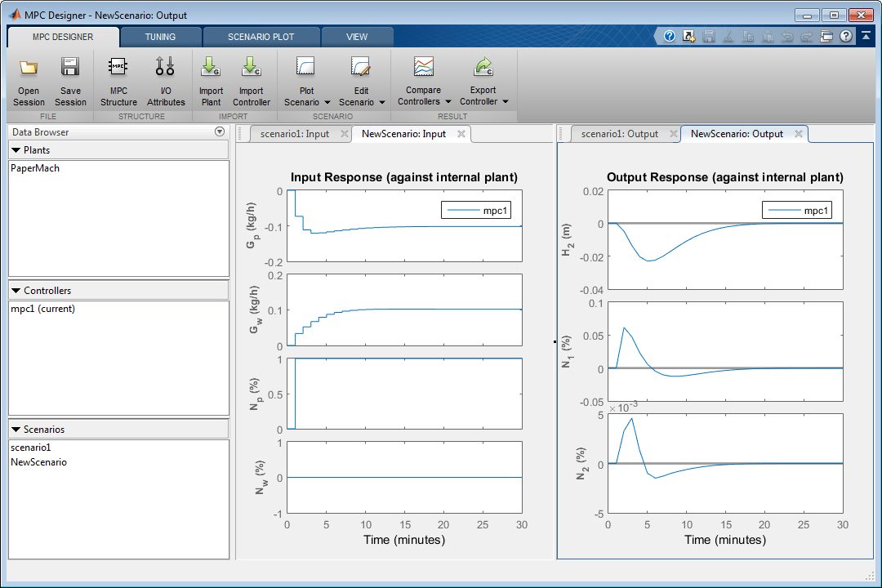882x588 pixels.
Task: Click the Gp (kg/h) input plot
Action: [404, 225]
